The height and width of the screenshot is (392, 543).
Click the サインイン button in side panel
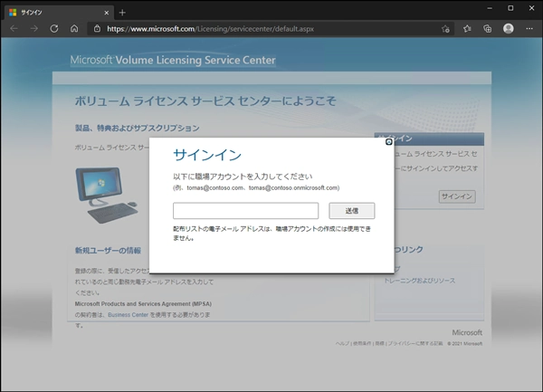[x=457, y=196]
